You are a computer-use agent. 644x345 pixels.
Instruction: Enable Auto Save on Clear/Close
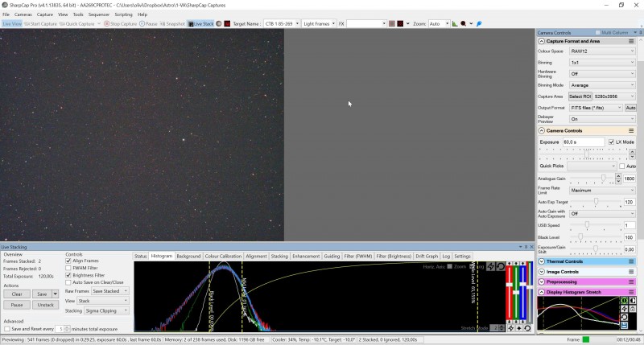pos(68,282)
